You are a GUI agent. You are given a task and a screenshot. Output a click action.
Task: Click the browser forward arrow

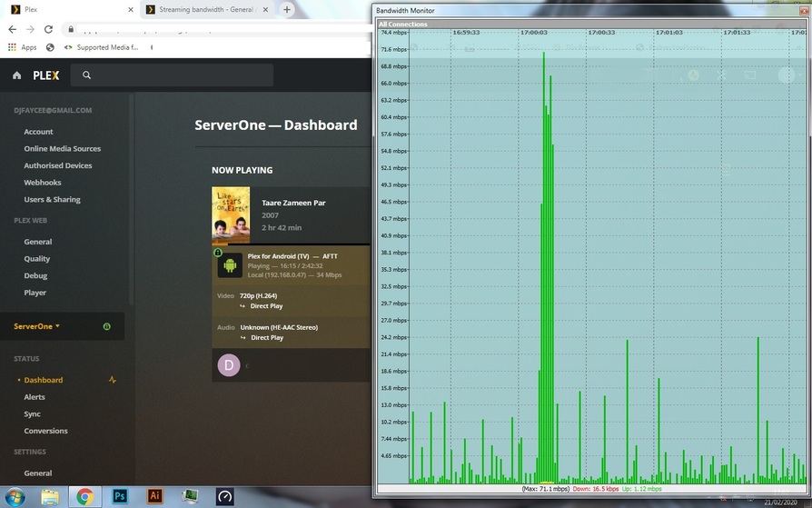(x=31, y=29)
